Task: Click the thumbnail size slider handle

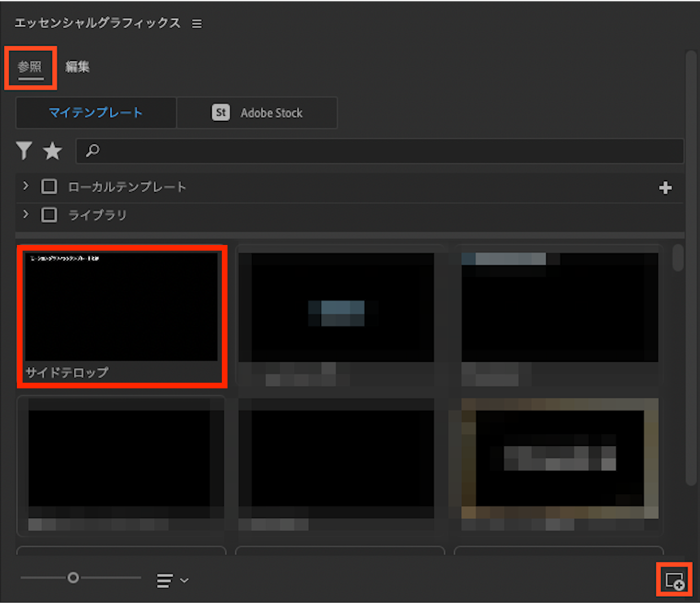Action: [x=73, y=577]
